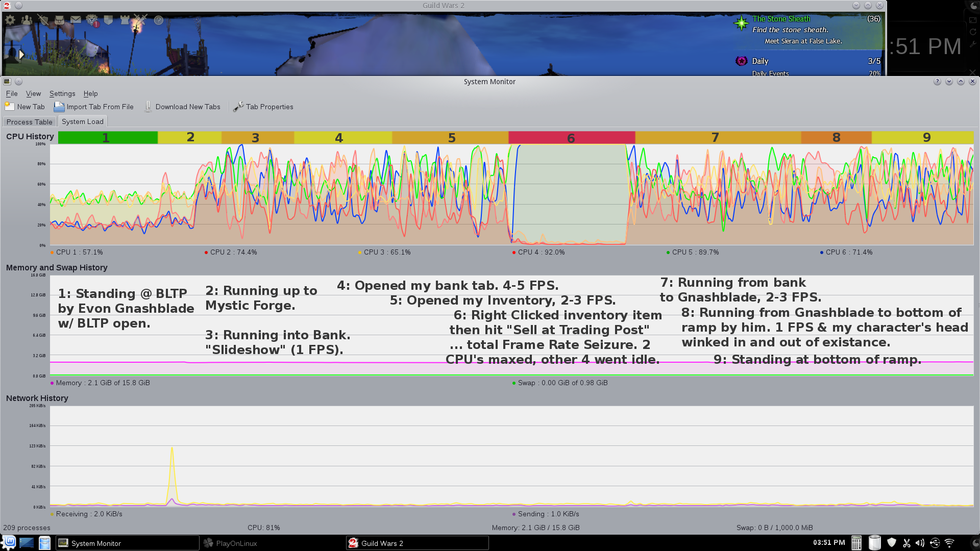Click the Guild Wars 2 window menu icon

(7, 6)
